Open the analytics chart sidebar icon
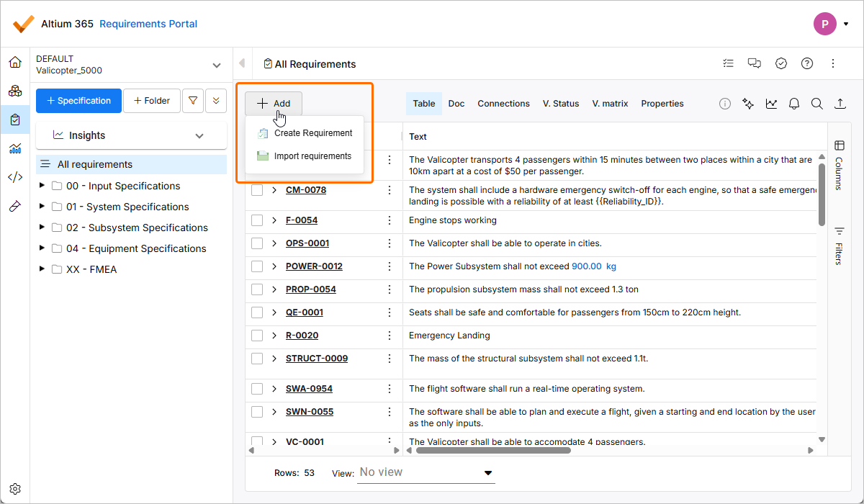864x504 pixels. 14,148
